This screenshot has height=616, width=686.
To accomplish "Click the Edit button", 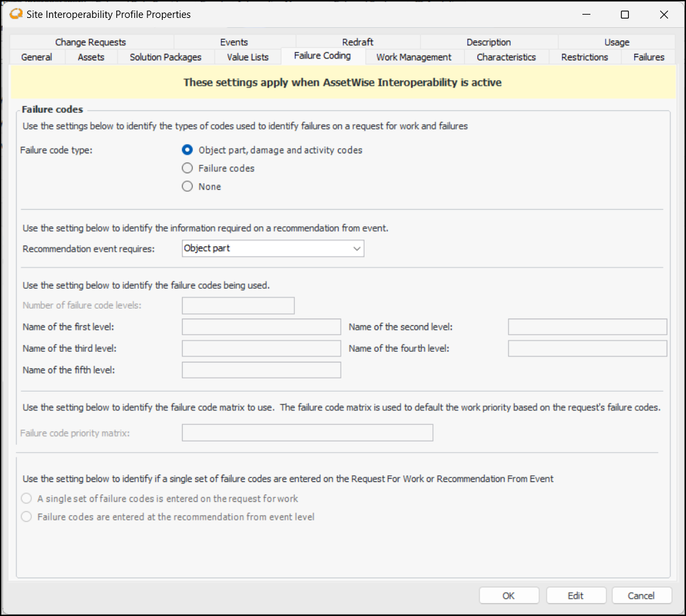I will pos(576,595).
